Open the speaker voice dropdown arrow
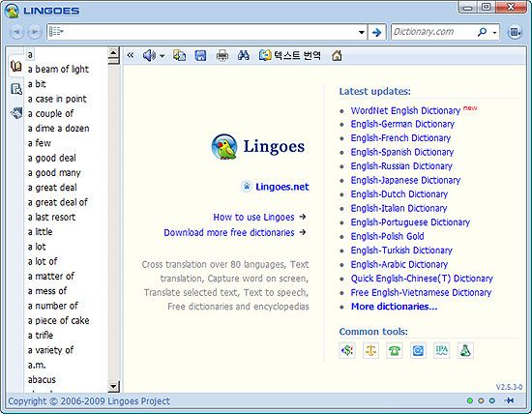Viewport: 532px width, 414px height. [x=163, y=56]
